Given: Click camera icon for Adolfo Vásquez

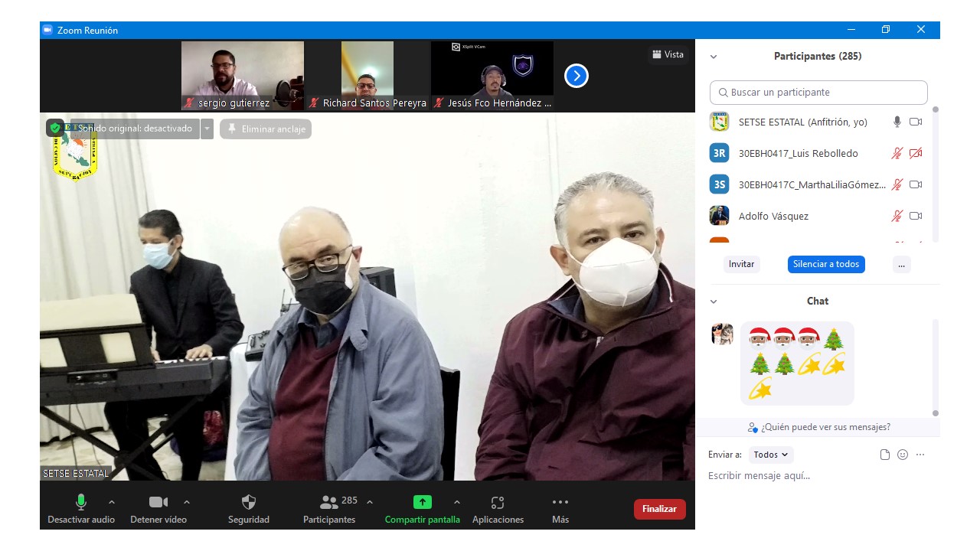Looking at the screenshot, I should [x=916, y=216].
